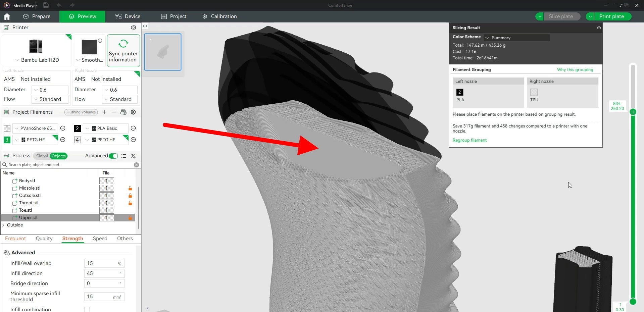Switch process scope to Objects
The image size is (644, 312).
(58, 156)
